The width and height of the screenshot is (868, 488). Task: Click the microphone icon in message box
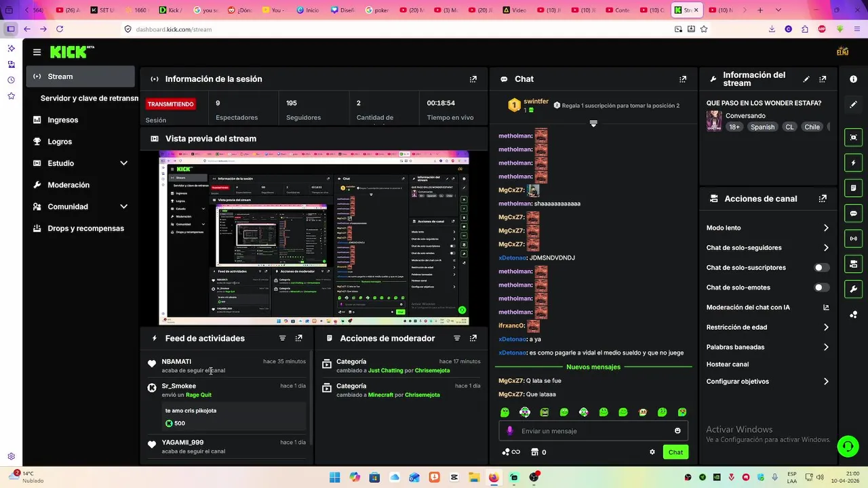pos(510,431)
